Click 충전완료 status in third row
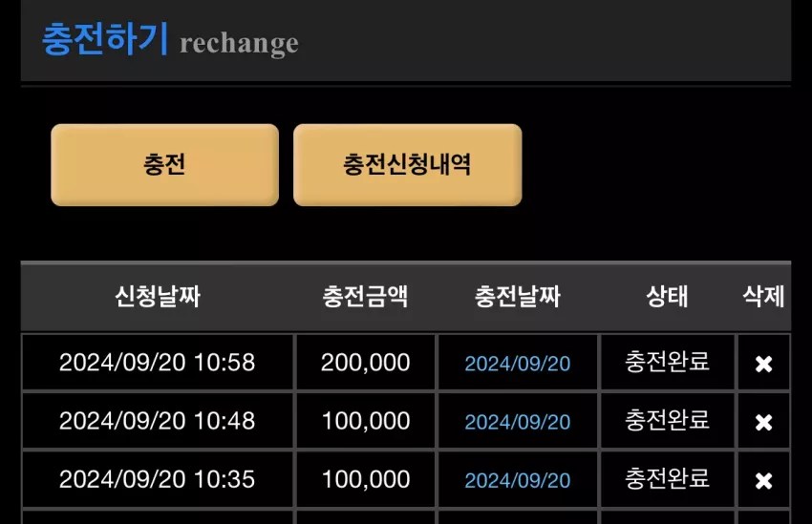 [667, 478]
